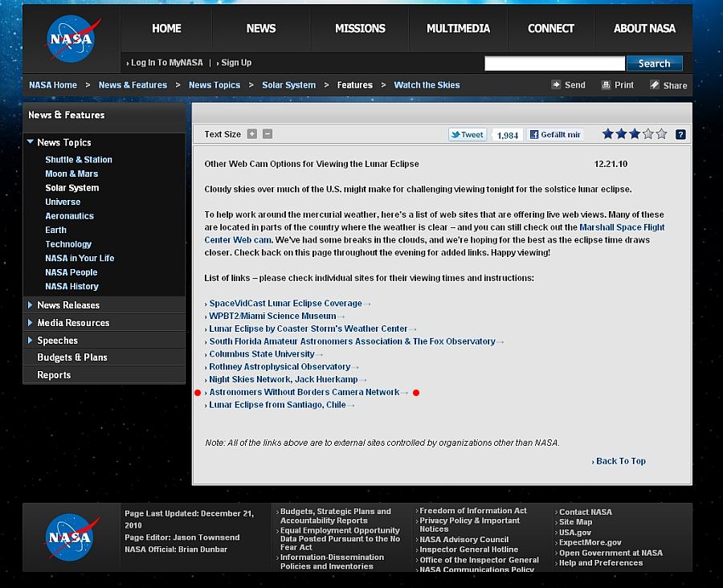This screenshot has height=588, width=723.
Task: Click inside the search input field
Action: pos(554,63)
